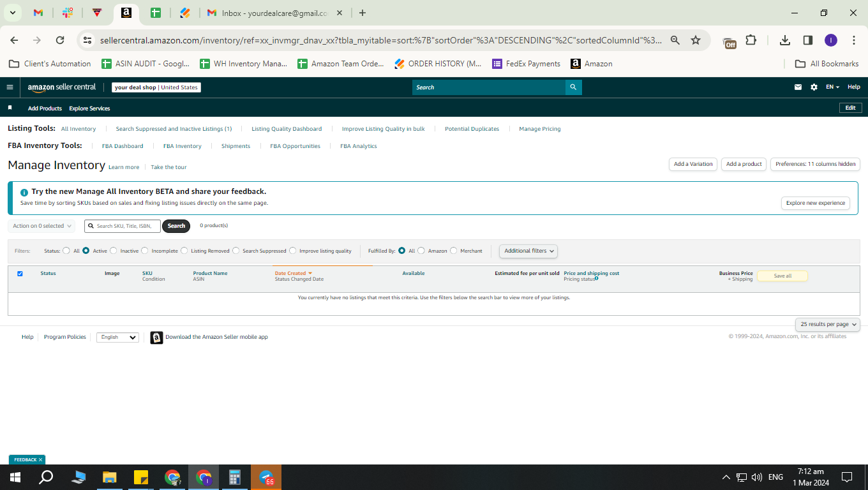Open the Seller Central hamburger menu
Viewport: 868px width, 490px height.
[10, 87]
